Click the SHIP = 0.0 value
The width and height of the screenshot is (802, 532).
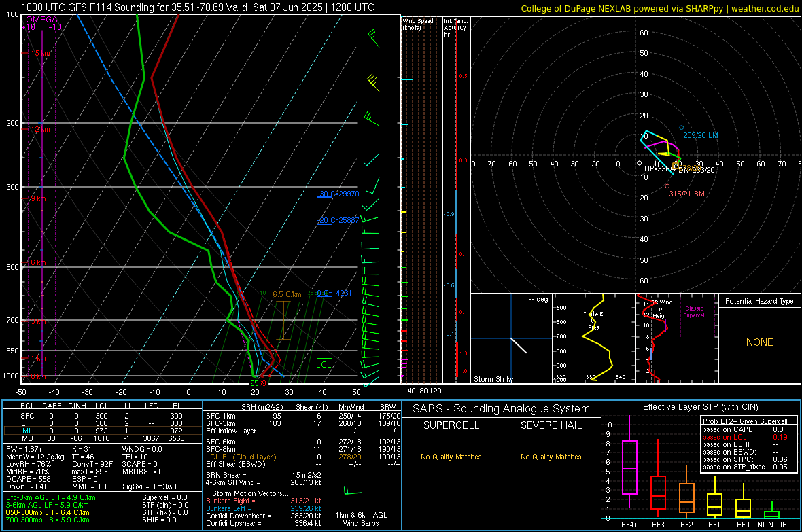159,520
